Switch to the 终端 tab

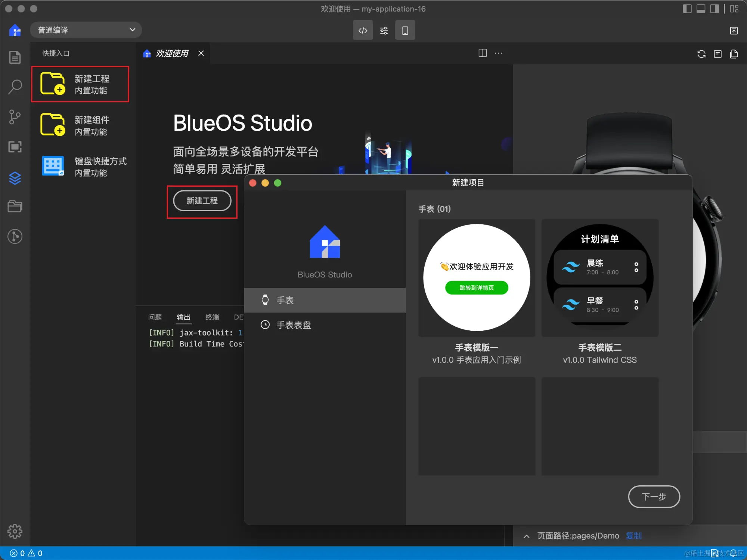212,317
